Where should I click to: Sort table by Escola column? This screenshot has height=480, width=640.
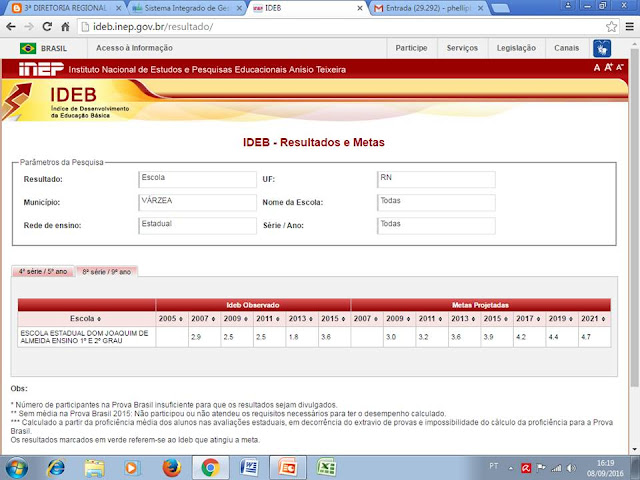coord(86,319)
